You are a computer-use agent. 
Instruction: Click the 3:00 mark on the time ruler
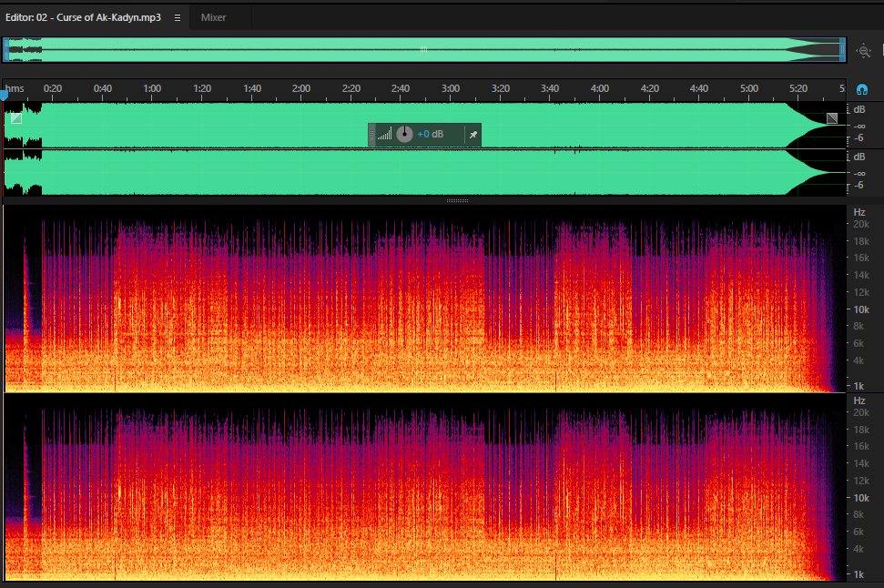[x=451, y=88]
